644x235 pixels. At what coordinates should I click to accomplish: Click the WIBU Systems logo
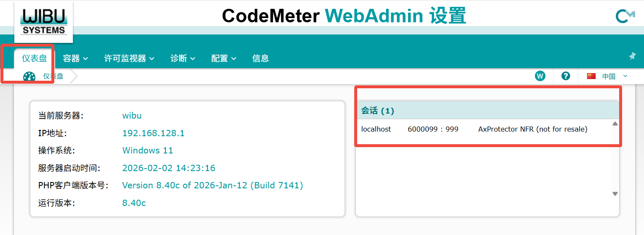pyautogui.click(x=43, y=21)
